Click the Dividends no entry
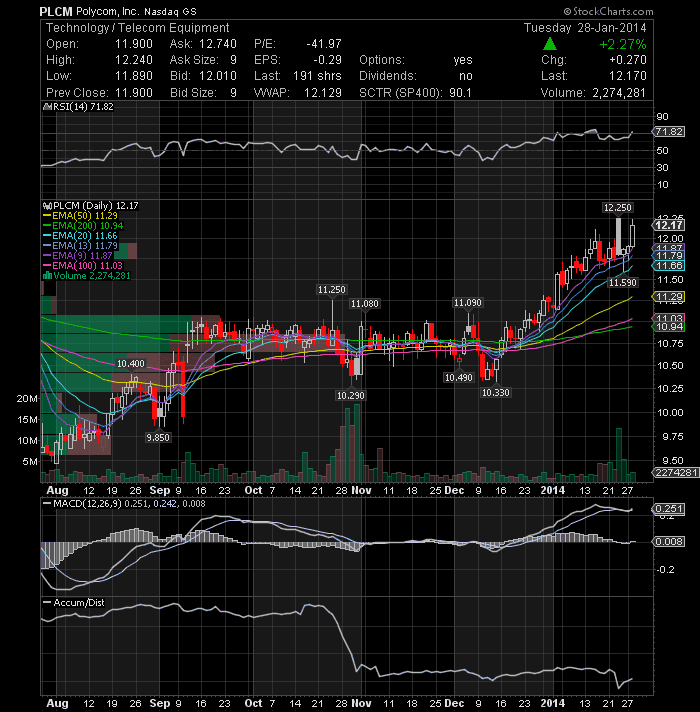This screenshot has width=700, height=712. [x=415, y=76]
